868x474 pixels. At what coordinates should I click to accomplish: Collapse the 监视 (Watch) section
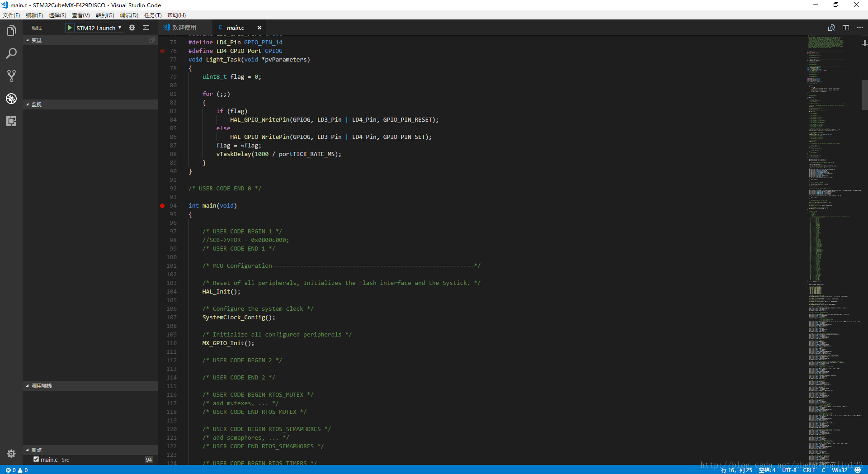[36, 104]
